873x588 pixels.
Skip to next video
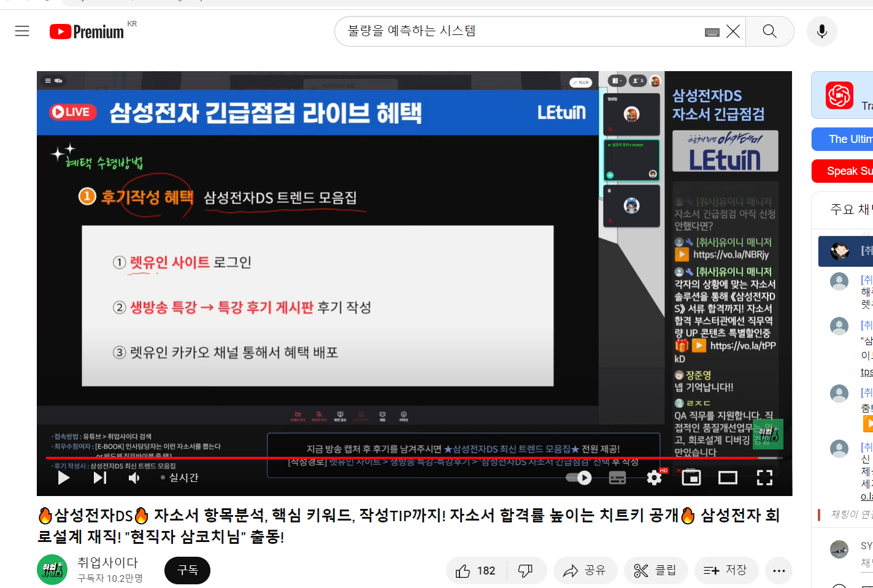(99, 478)
